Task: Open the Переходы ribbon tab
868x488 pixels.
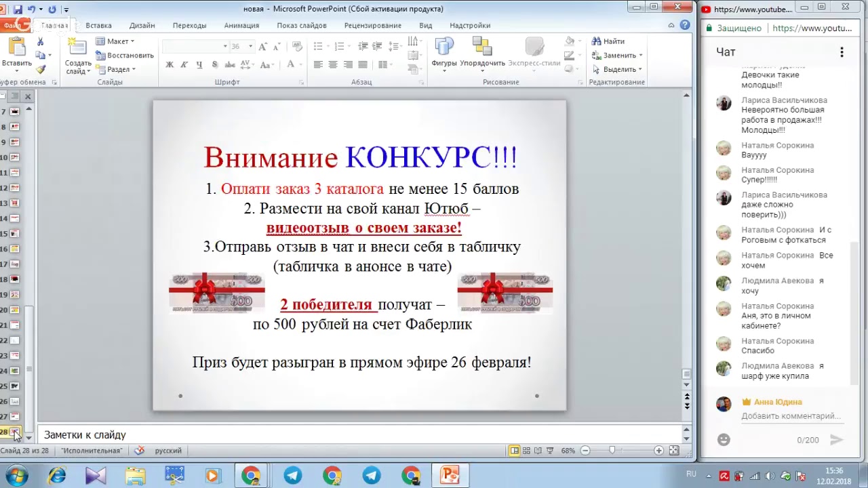Action: 189,25
